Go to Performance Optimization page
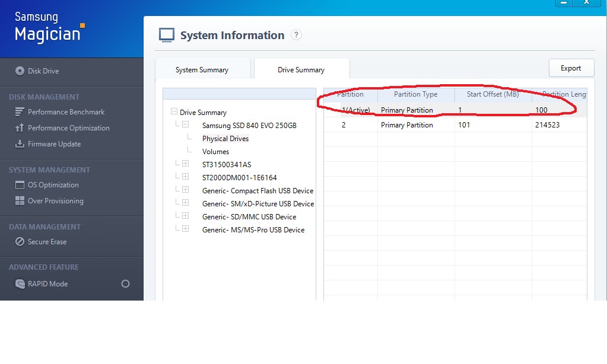 pyautogui.click(x=68, y=128)
